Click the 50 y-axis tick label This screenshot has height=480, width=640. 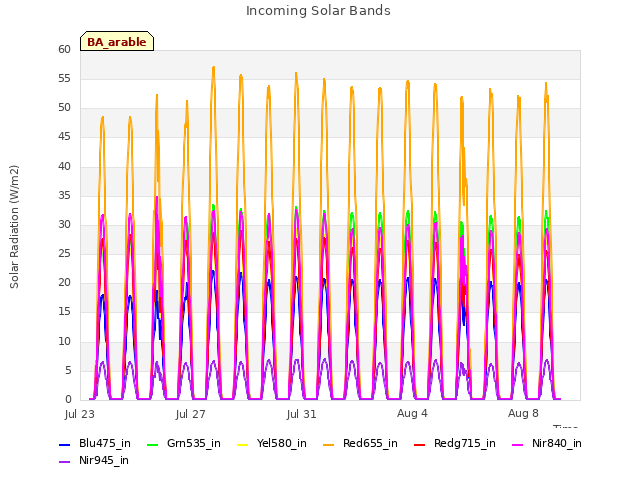[64, 108]
